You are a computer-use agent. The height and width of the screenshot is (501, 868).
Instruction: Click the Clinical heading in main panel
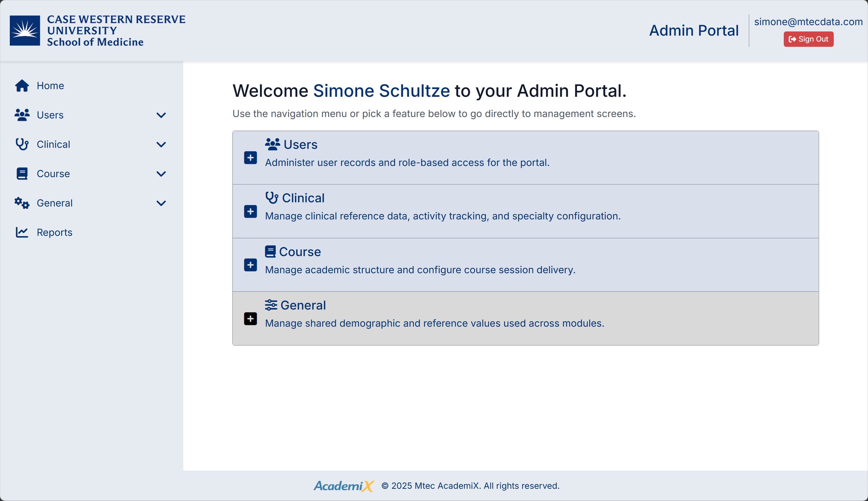(x=303, y=198)
